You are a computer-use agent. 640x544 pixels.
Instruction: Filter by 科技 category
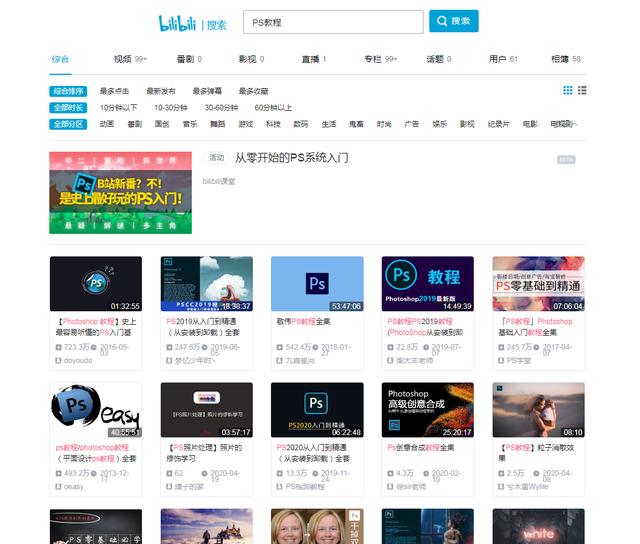point(273,124)
